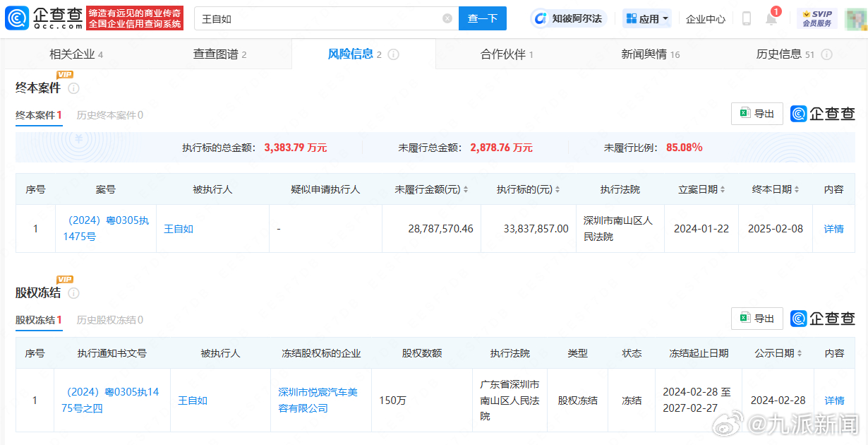Viewport: 868px width, 445px height.
Task: Click the ratio 85.08%
Action: [x=685, y=148]
